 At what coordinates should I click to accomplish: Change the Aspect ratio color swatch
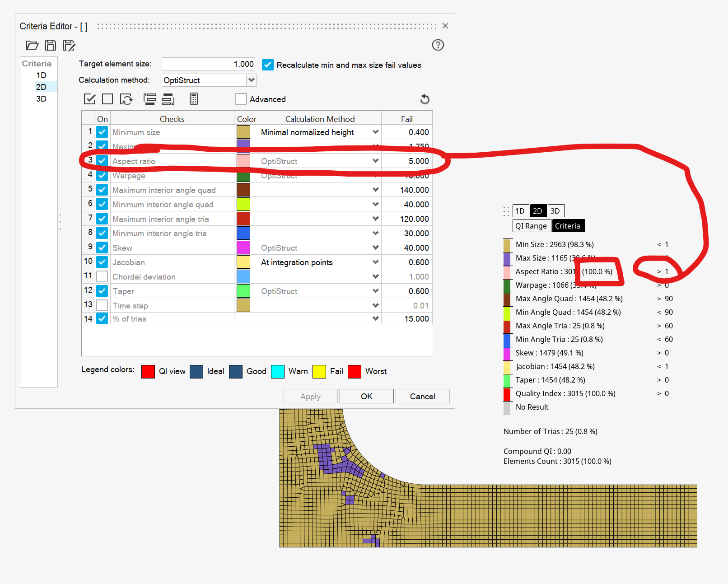click(243, 161)
